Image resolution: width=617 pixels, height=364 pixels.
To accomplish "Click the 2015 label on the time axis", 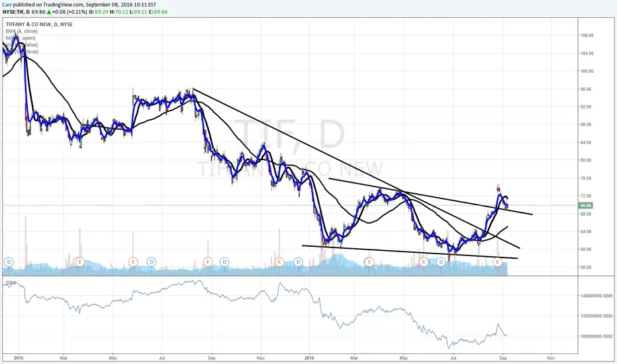I will [19, 358].
